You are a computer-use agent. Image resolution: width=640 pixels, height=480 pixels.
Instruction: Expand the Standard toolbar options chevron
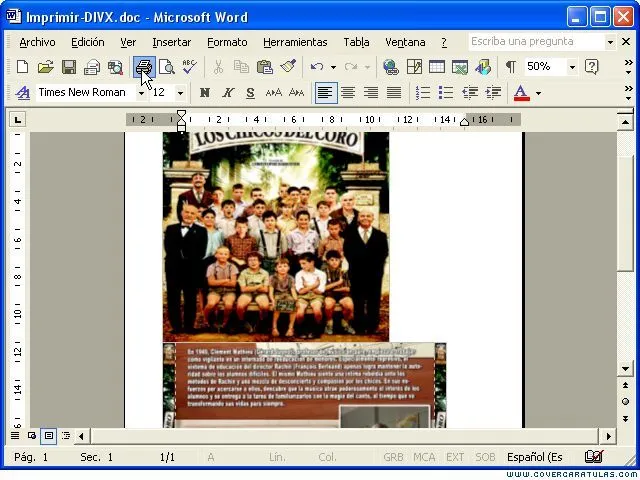(629, 67)
